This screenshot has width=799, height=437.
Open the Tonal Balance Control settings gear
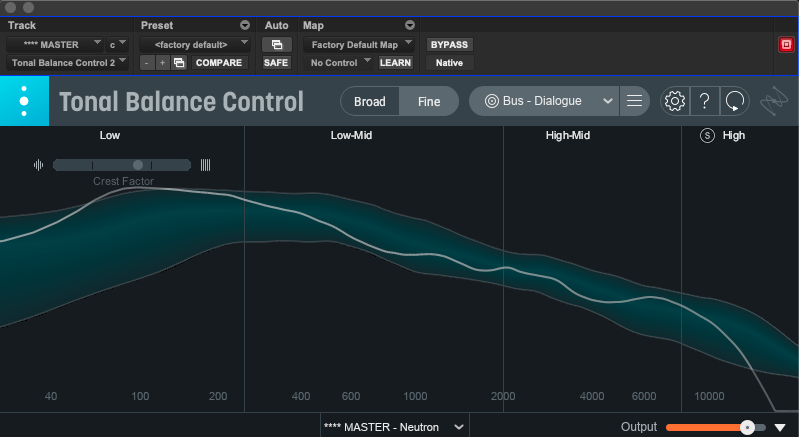(x=675, y=101)
